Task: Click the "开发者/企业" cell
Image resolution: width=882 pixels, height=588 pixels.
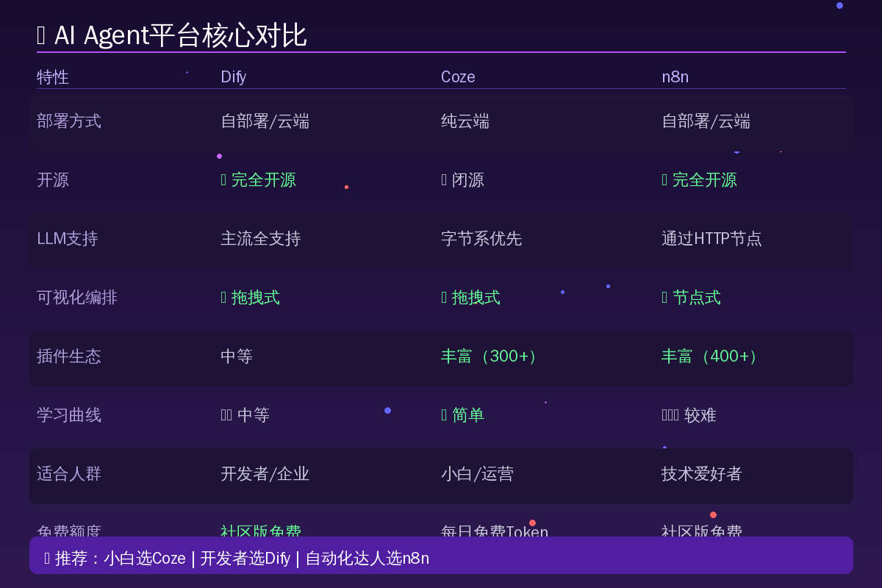Action: tap(265, 473)
